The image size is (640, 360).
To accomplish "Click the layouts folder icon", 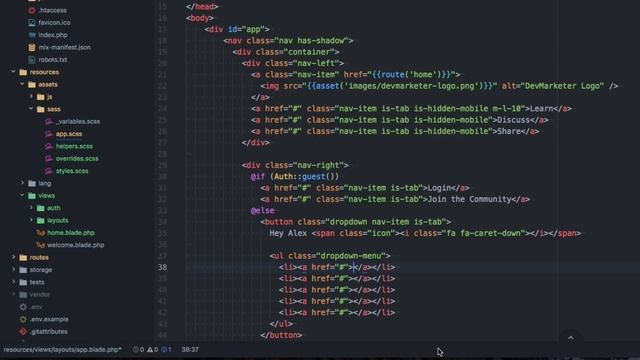I will pos(40,220).
